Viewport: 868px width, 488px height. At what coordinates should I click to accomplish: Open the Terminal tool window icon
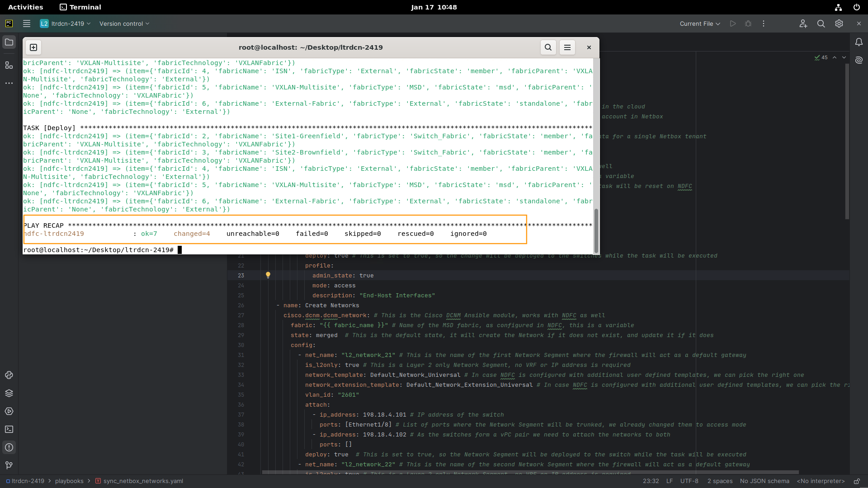(9, 429)
